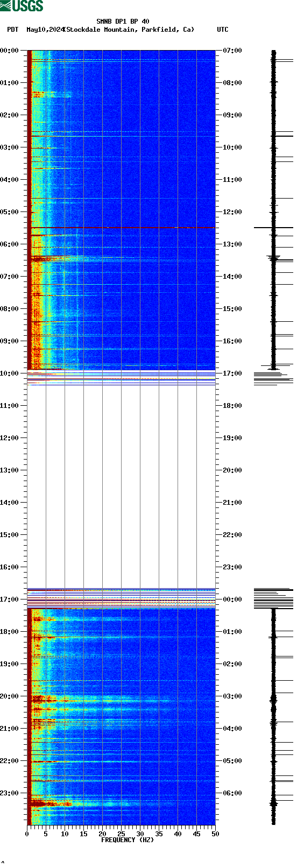Click the 16:00 tick label on PDT axis
Image resolution: width=297 pixels, height=868 pixels.
(9, 567)
